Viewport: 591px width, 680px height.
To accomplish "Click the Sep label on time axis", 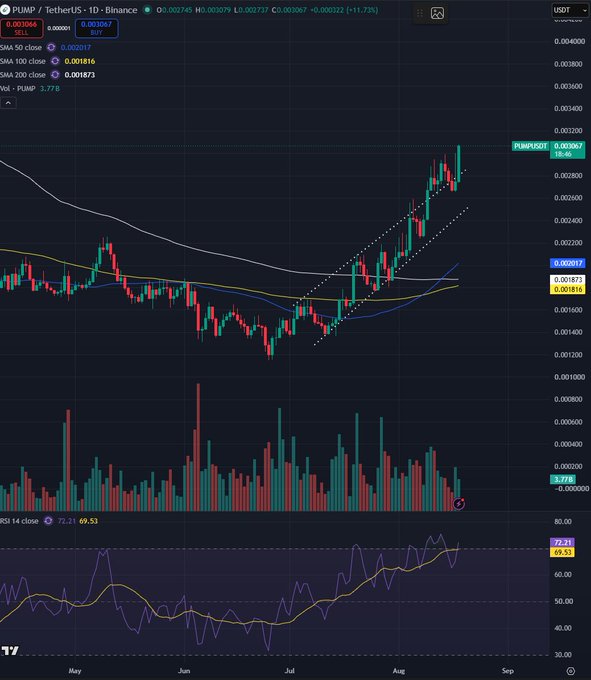I will coord(507,671).
